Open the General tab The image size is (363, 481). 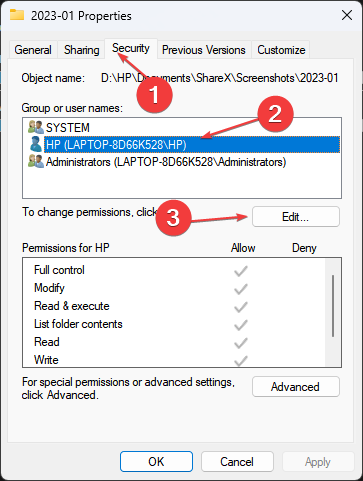pos(33,50)
